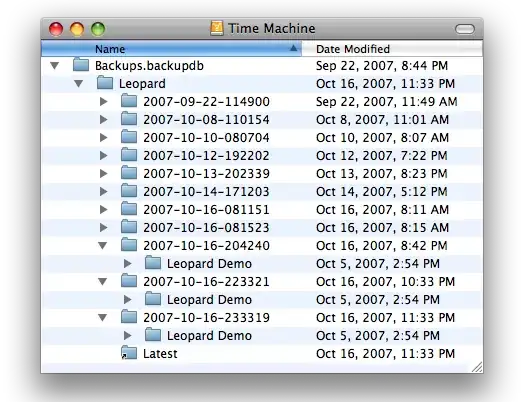This screenshot has height=402, width=524.
Task: Expand the 2007-10-16-081151 folder
Action: click(x=104, y=210)
